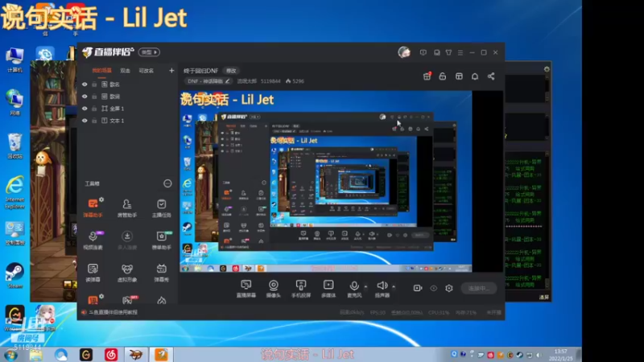Open the user avatar profile

point(404,52)
